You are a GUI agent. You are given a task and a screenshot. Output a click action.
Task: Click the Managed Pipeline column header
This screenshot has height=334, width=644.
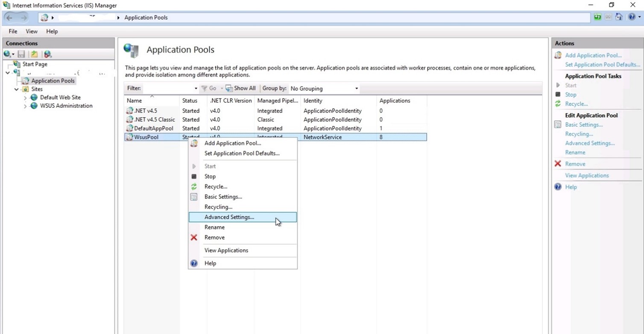[x=278, y=101]
